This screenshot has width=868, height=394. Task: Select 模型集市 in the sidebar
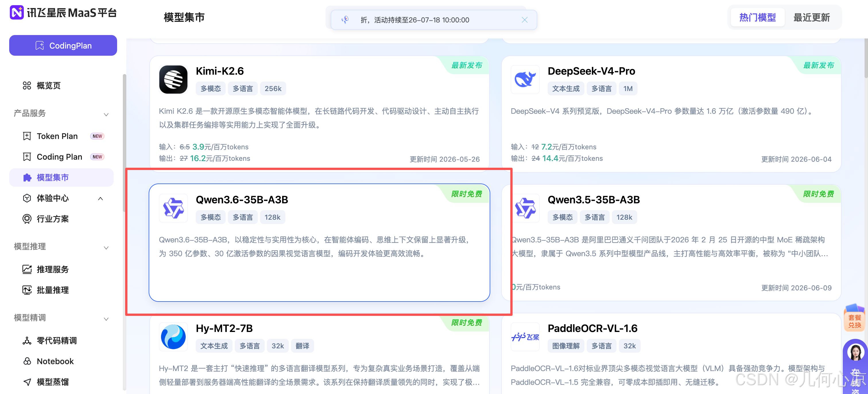pos(61,178)
